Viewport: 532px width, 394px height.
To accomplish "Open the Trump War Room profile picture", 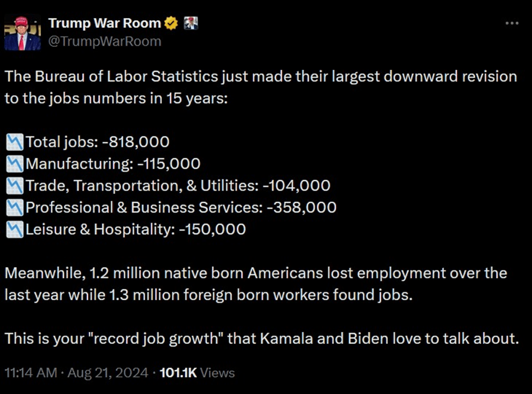I will [x=22, y=33].
